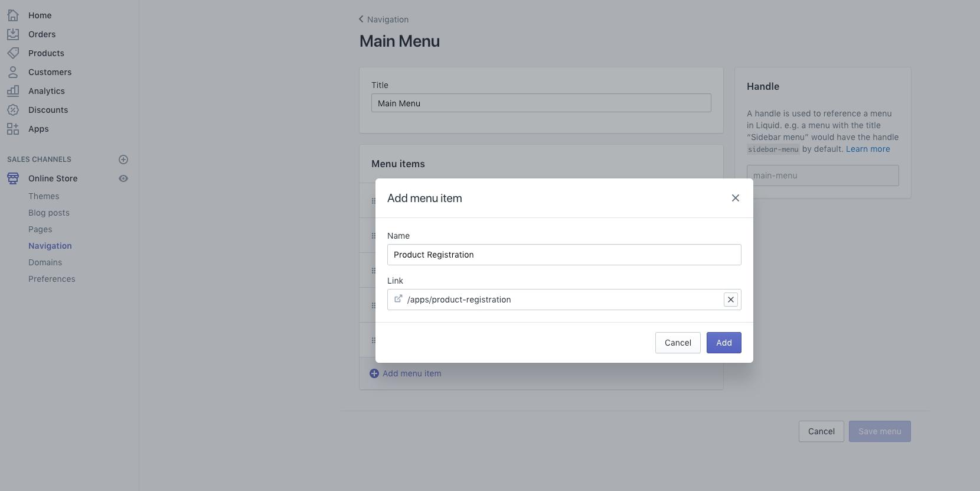Open Themes in the sidebar
980x491 pixels.
coord(44,196)
